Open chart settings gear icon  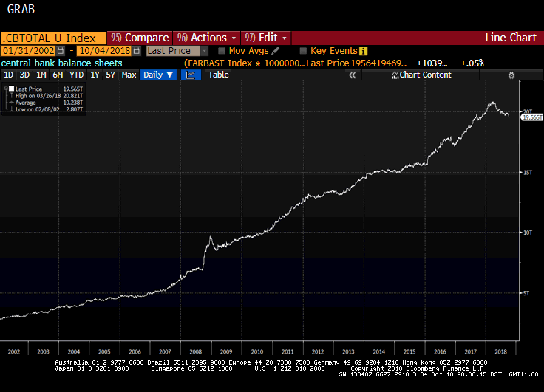pyautogui.click(x=511, y=75)
